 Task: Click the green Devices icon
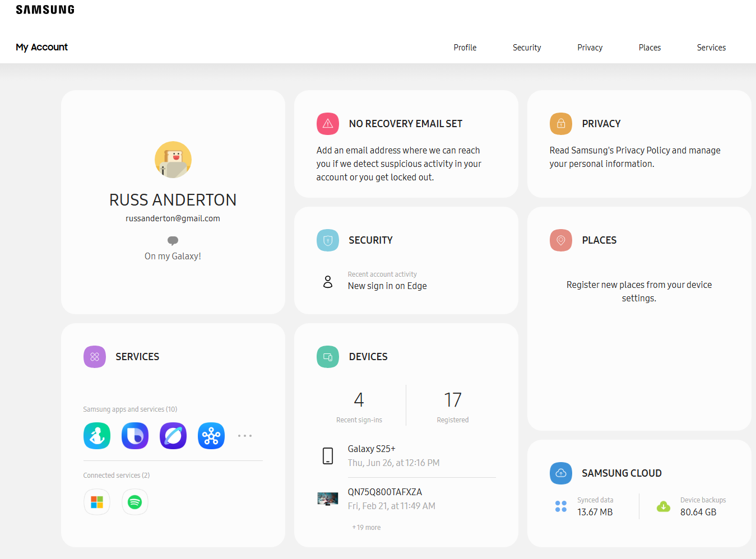328,357
